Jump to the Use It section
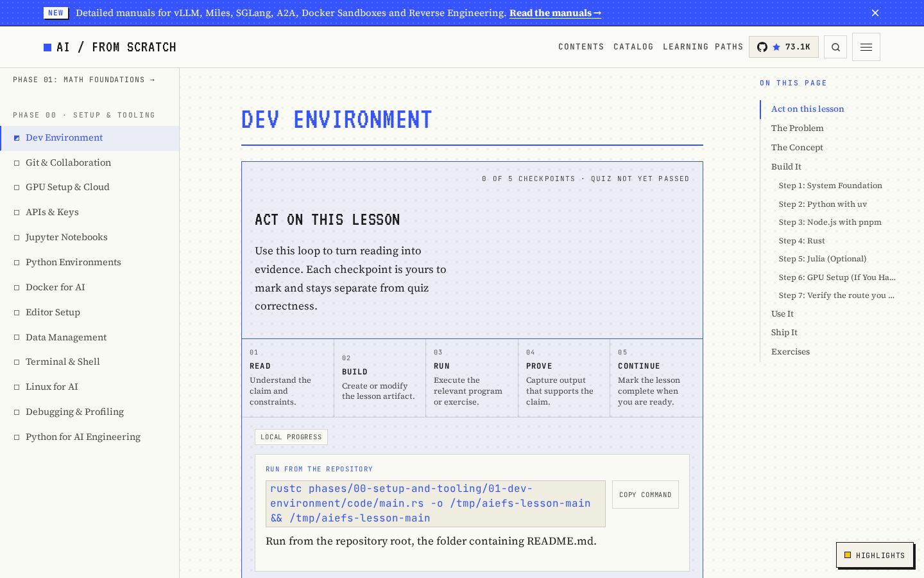This screenshot has width=924, height=578. (782, 314)
